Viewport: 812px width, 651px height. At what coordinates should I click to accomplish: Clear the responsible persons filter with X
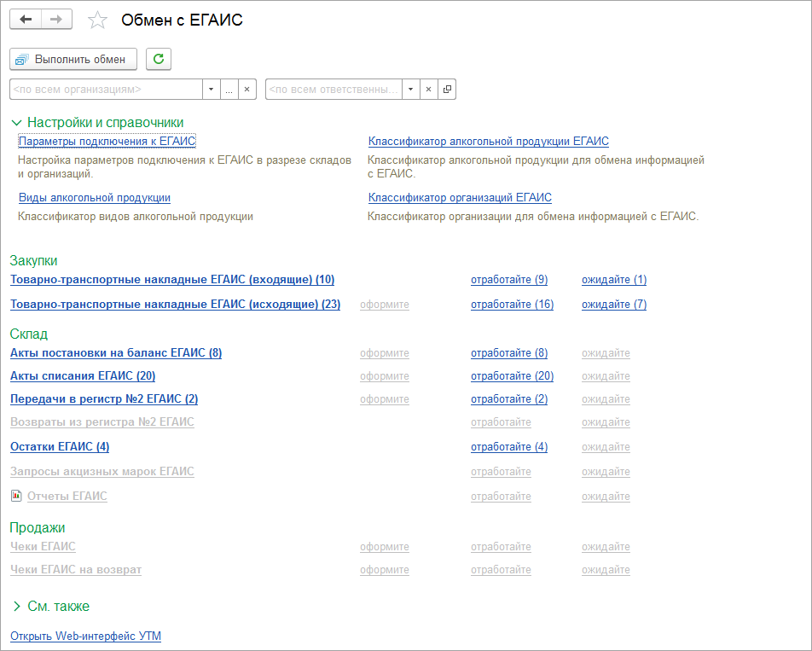tap(428, 89)
